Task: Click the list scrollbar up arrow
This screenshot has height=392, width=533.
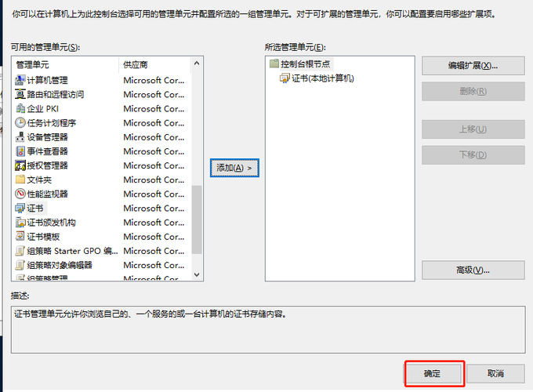Action: (x=197, y=64)
